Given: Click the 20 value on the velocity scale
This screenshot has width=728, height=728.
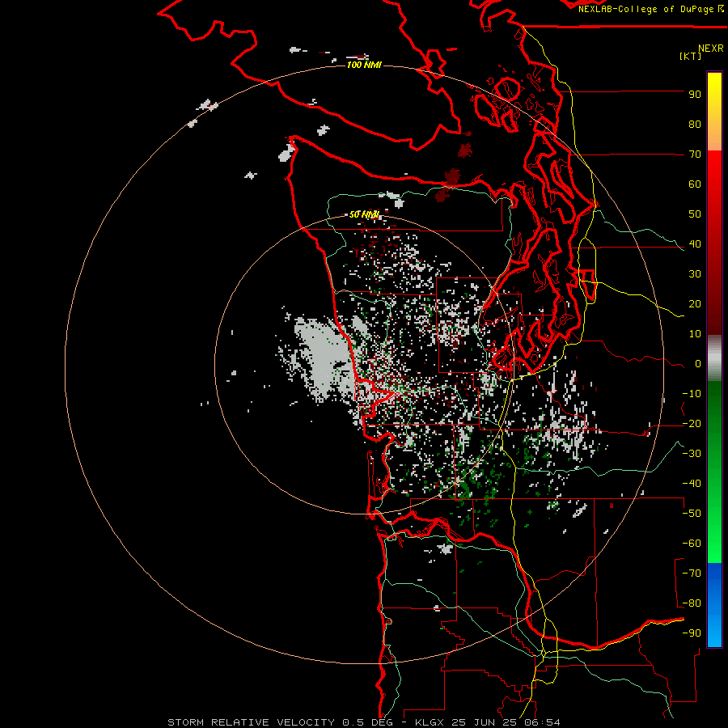Looking at the screenshot, I should click(x=695, y=303).
